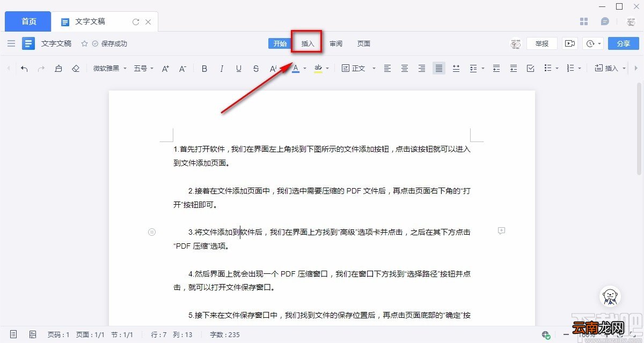
Task: Expand the font color dropdown arrow
Action: (305, 68)
